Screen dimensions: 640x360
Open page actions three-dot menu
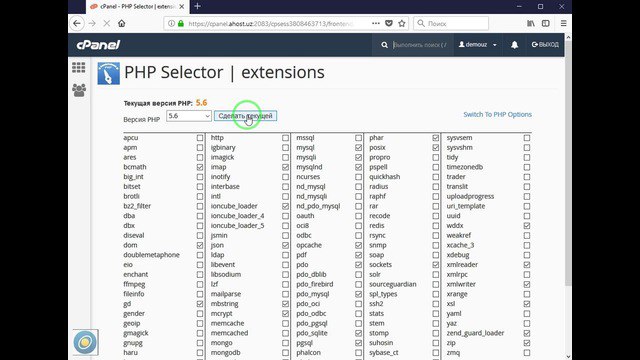[376, 24]
